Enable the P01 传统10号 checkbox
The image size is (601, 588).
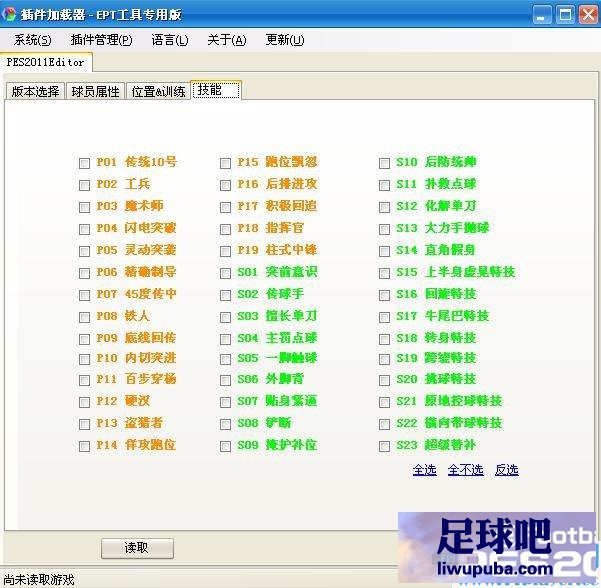point(84,163)
